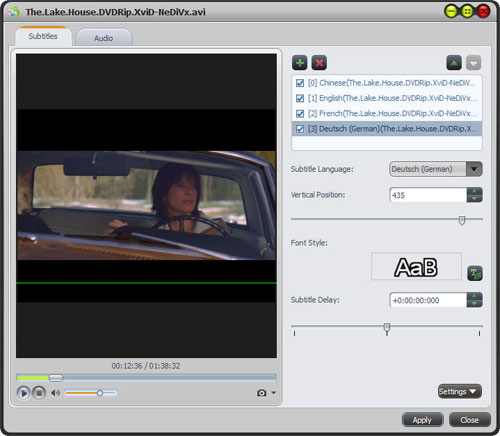
Task: Decrease Subtitle Delay with the down arrow
Action: (474, 304)
